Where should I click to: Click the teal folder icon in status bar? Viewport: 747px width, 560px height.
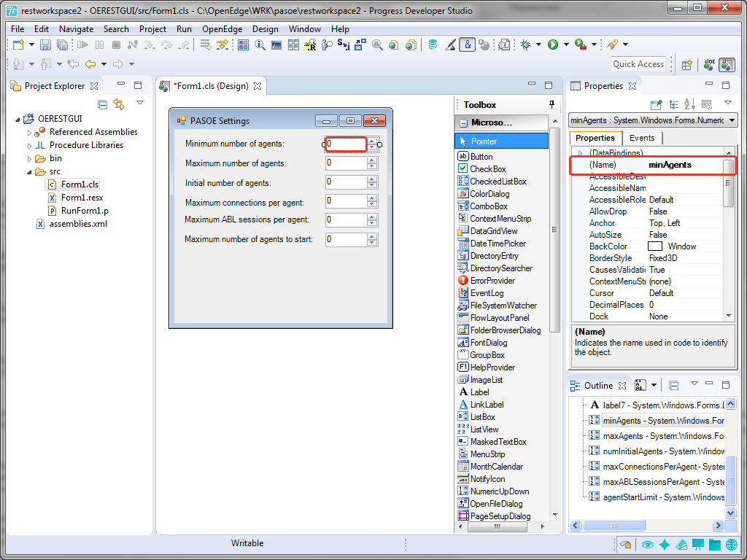[x=715, y=545]
